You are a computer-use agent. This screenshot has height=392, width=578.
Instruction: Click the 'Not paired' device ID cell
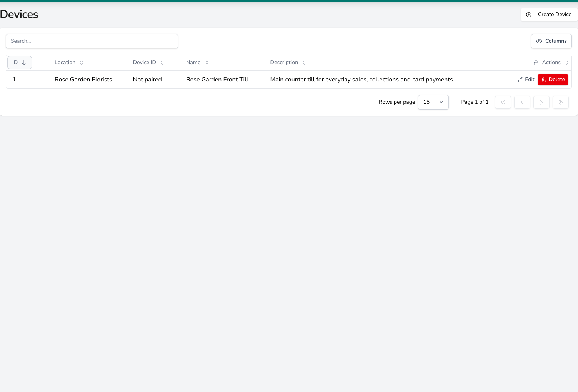coord(147,80)
